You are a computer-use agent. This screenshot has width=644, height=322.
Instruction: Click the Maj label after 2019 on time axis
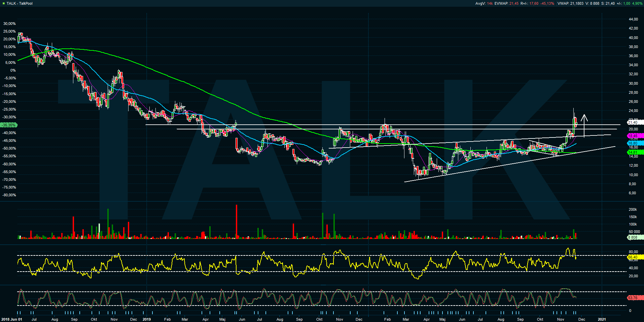[x=222, y=319]
